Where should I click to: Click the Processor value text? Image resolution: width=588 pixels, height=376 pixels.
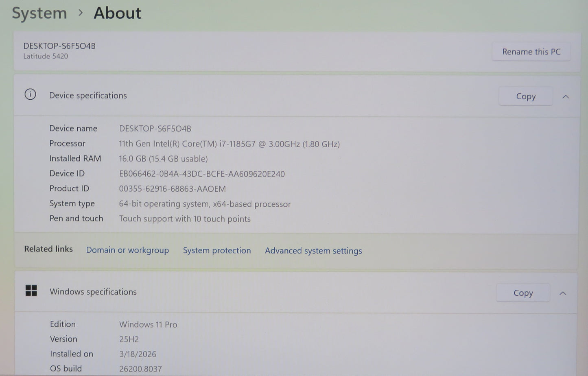pos(229,144)
